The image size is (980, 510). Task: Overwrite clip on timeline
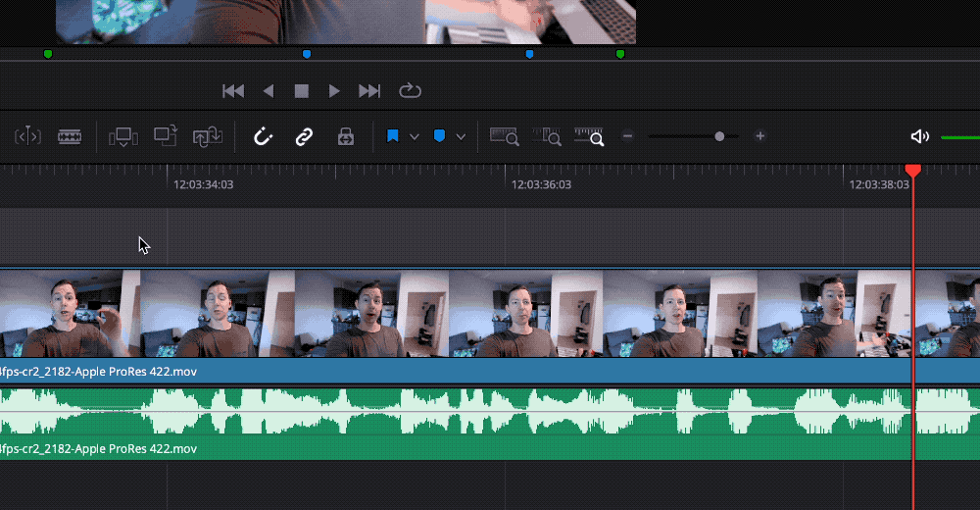pyautogui.click(x=166, y=135)
